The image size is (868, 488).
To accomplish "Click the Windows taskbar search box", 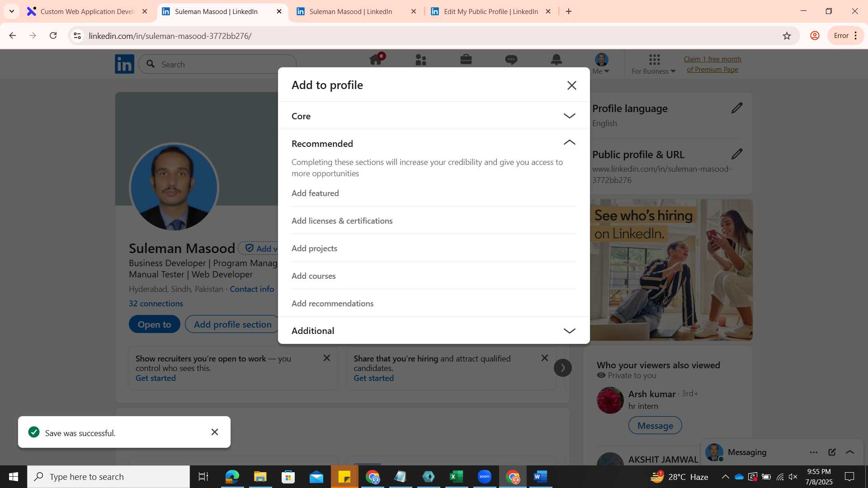I will (x=108, y=477).
